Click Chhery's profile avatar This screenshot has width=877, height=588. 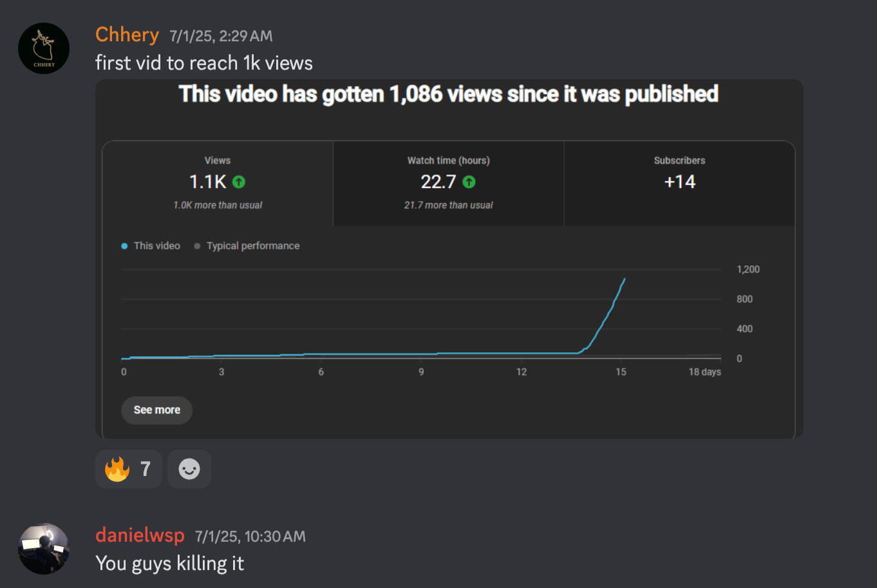[x=44, y=48]
